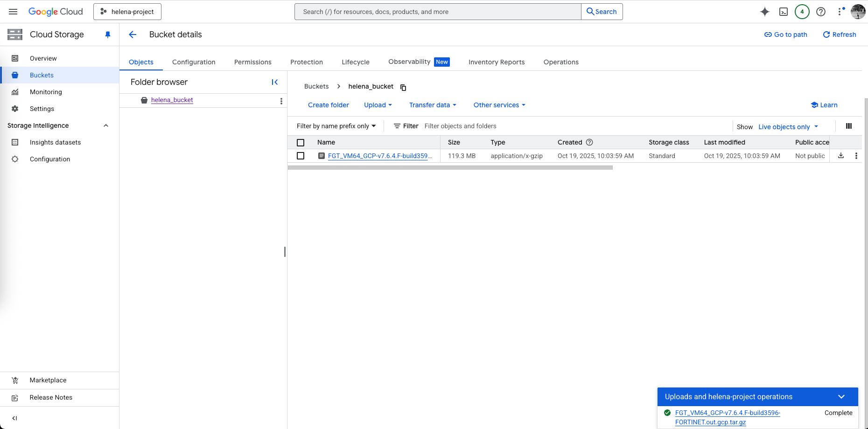
Task: Open more actions for the FGT_VM64 object
Action: click(x=856, y=156)
